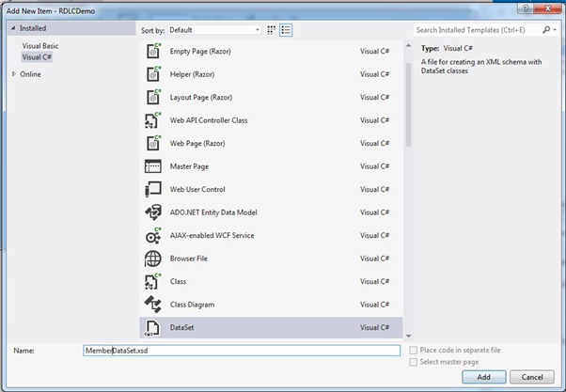
Task: Switch to medium icons list view
Action: click(286, 30)
